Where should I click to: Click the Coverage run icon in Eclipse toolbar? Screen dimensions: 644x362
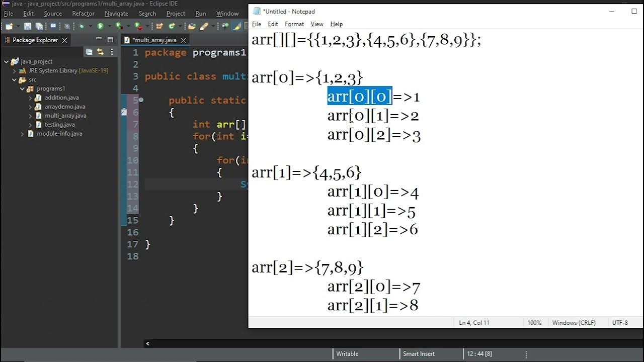(119, 26)
